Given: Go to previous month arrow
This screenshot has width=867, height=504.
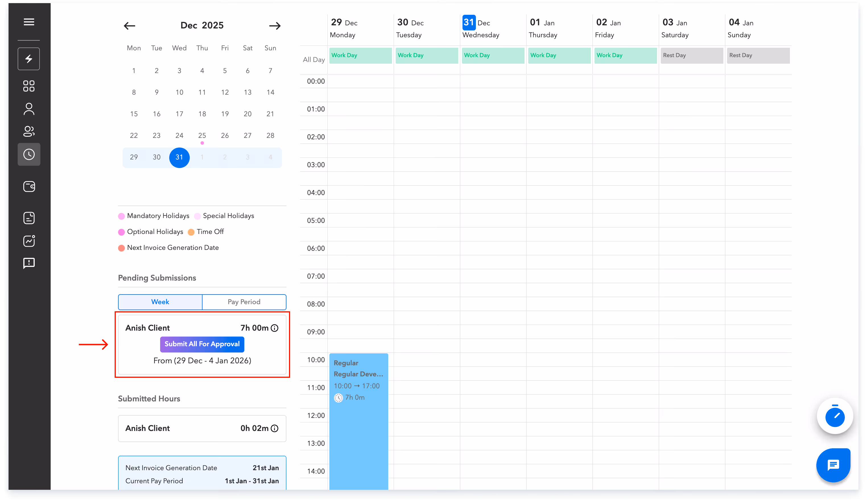Looking at the screenshot, I should click(x=129, y=26).
